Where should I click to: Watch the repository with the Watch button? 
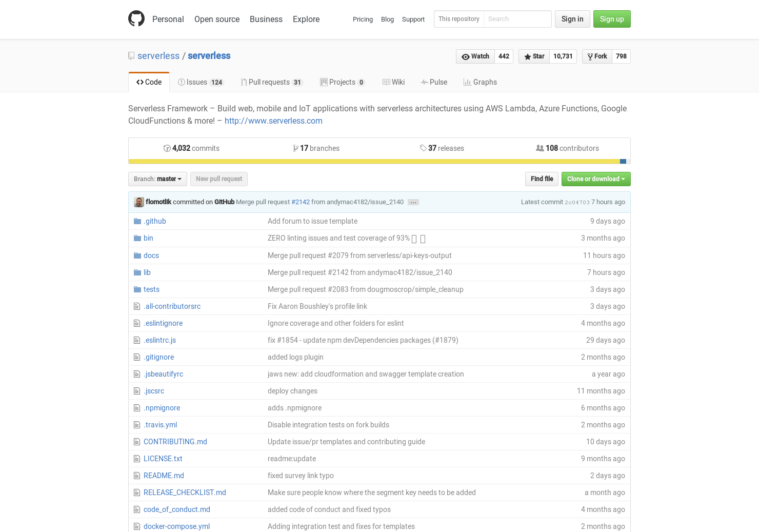point(475,56)
